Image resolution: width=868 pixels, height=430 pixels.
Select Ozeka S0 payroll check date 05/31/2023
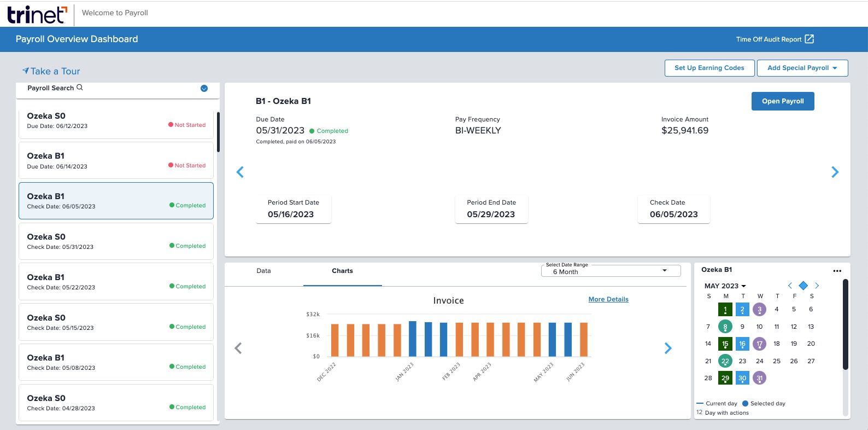(116, 241)
